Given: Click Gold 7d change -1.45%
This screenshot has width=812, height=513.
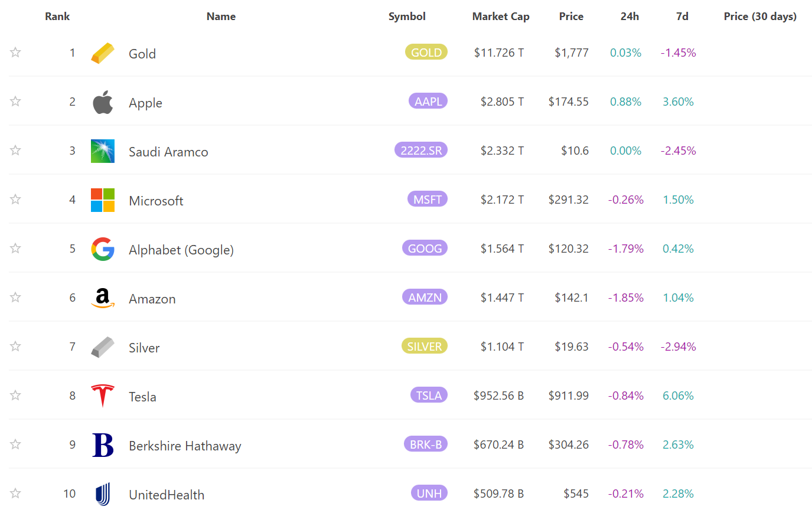Looking at the screenshot, I should coord(679,53).
